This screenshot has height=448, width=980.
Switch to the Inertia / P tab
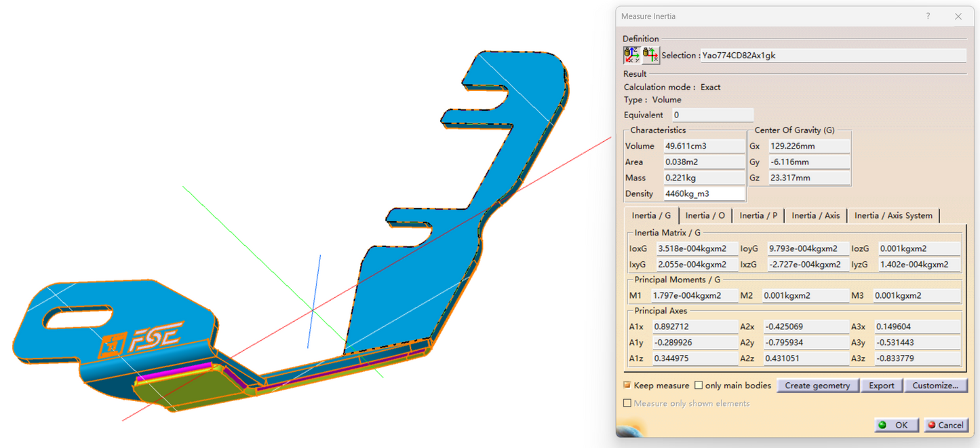tap(758, 215)
